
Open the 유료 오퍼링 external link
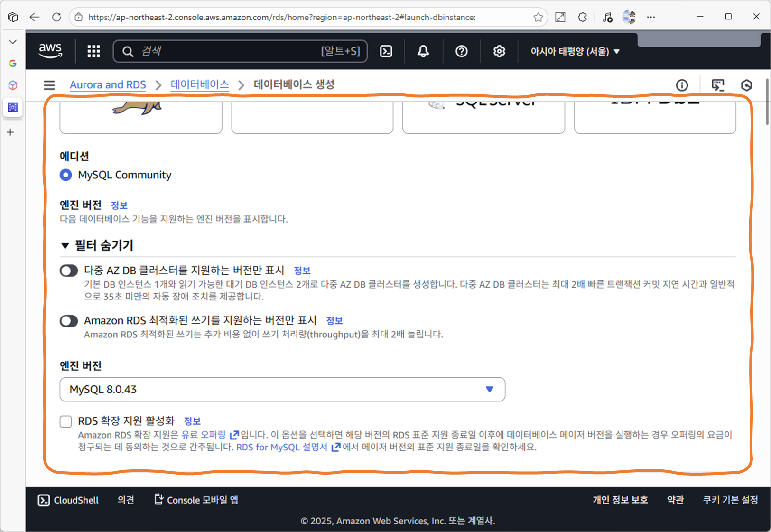coord(210,435)
